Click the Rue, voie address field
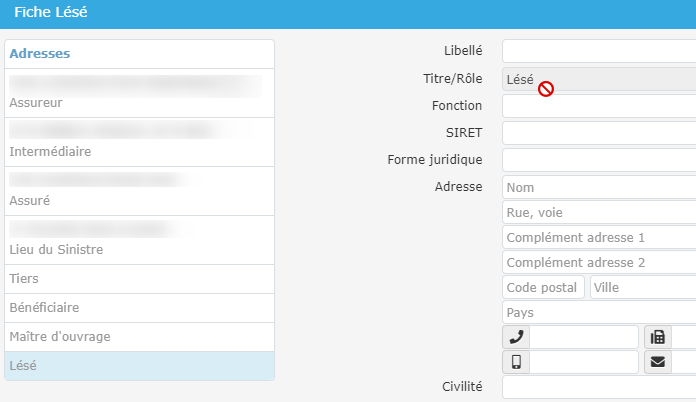Viewport: 696px width, 402px height. 598,212
